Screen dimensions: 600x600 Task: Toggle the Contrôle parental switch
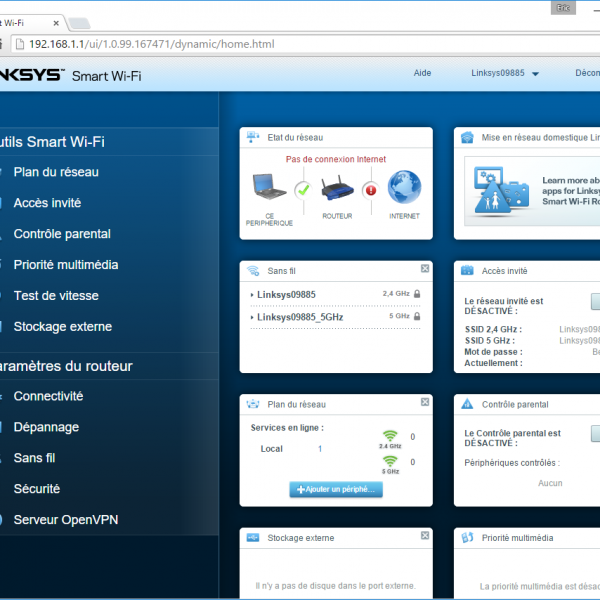click(594, 434)
